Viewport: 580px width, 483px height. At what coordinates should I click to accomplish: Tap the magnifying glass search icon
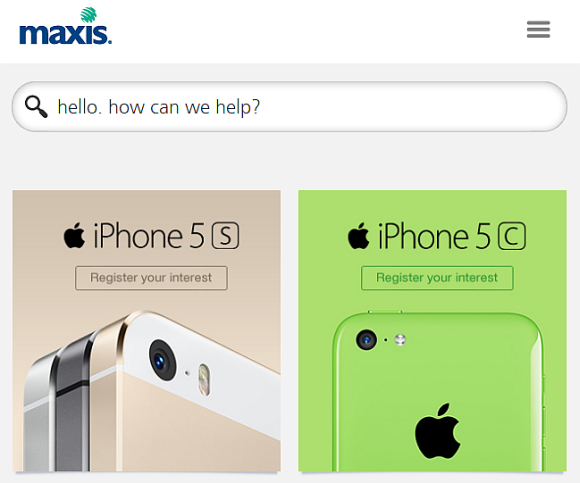tap(36, 107)
